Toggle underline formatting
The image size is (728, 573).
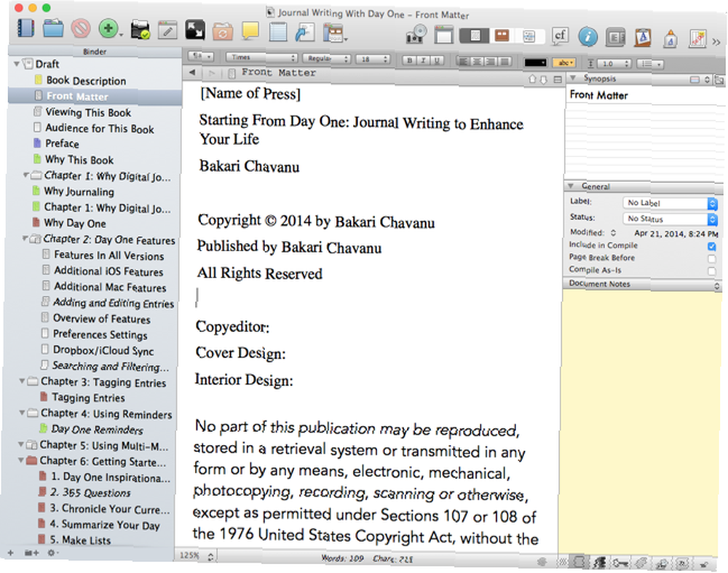click(x=436, y=61)
